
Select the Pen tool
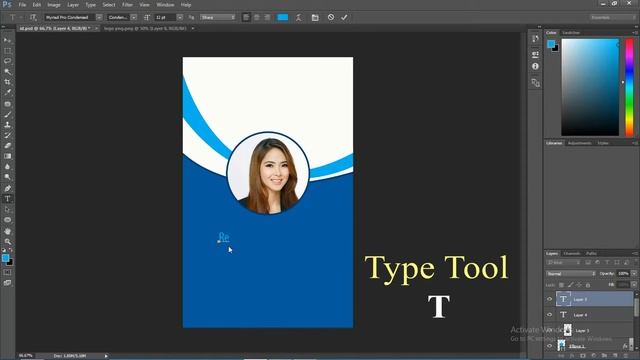7,188
